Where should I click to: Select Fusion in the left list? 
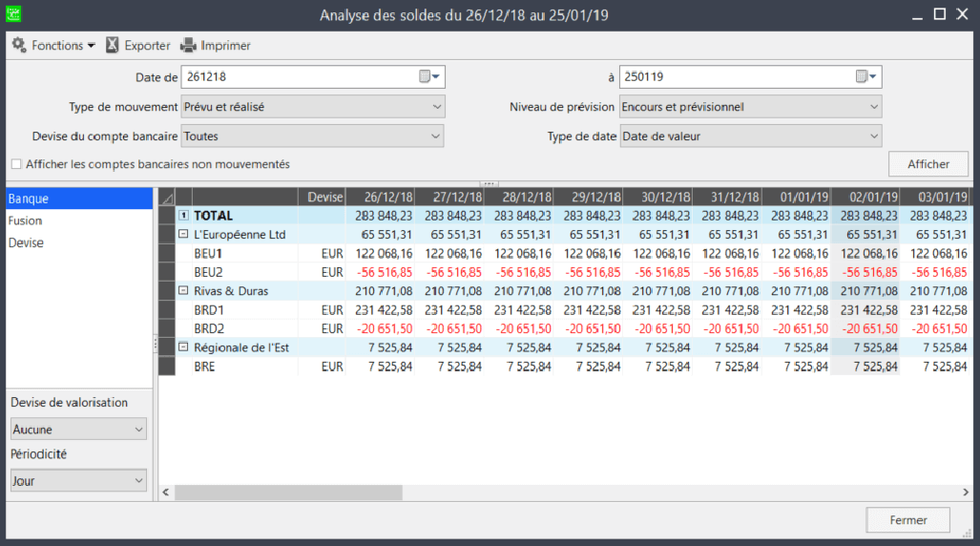click(26, 220)
